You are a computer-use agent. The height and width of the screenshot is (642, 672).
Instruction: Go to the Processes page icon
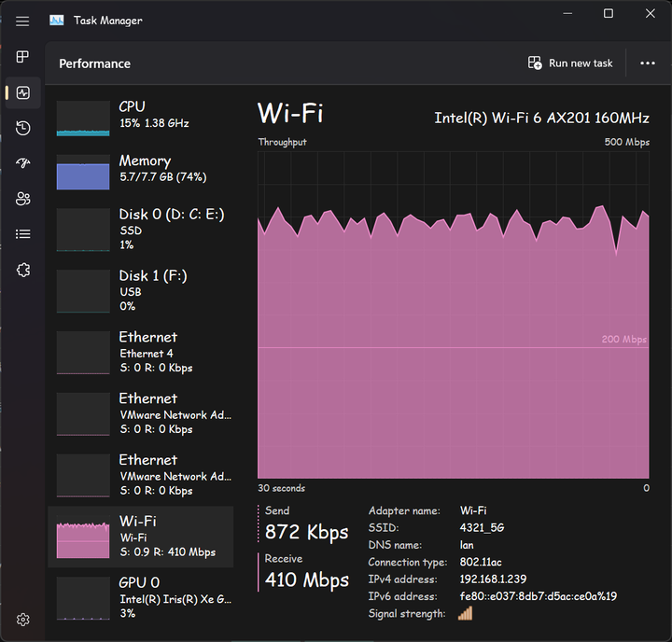(22, 57)
